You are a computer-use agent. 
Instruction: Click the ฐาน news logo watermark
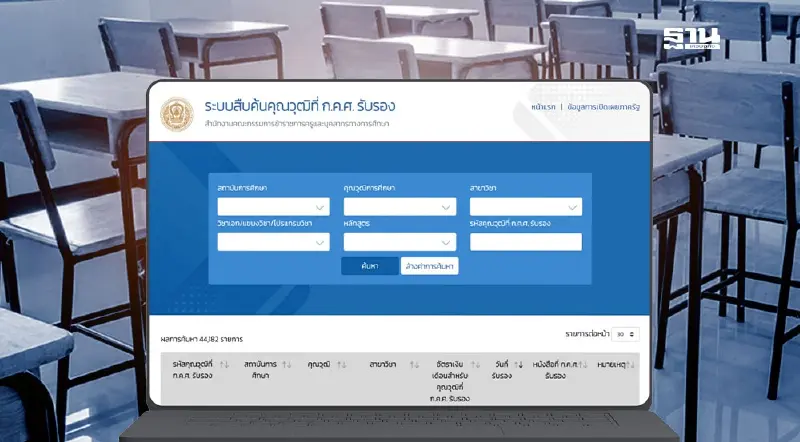690,41
